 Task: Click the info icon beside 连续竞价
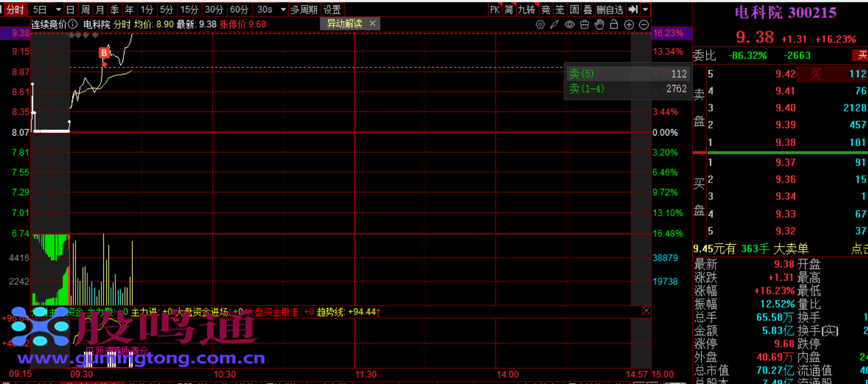click(73, 24)
